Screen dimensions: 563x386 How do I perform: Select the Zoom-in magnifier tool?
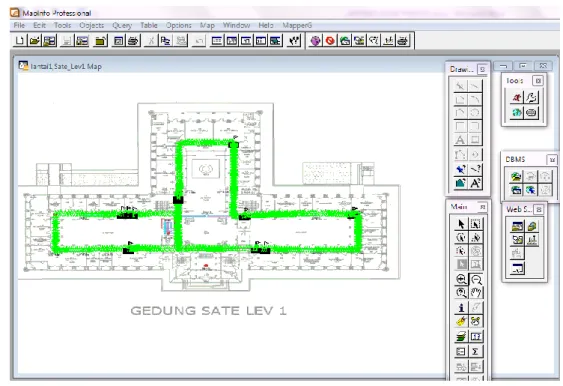(461, 279)
